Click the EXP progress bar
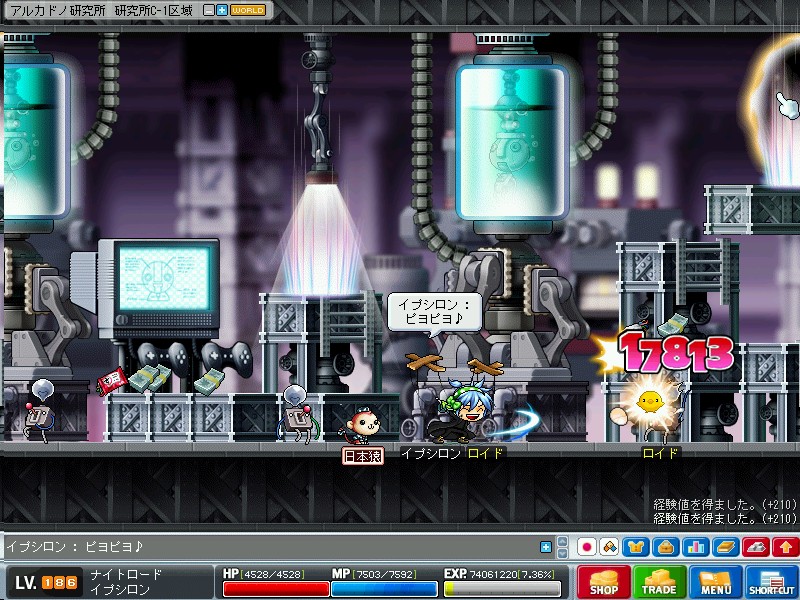Viewport: 800px width, 600px height. tap(502, 589)
